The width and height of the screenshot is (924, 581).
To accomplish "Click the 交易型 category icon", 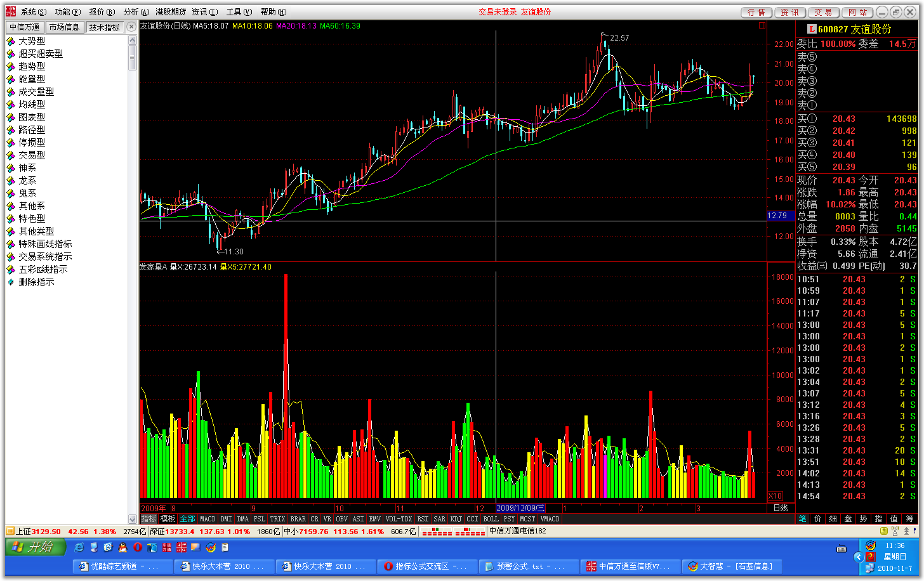I will [11, 155].
